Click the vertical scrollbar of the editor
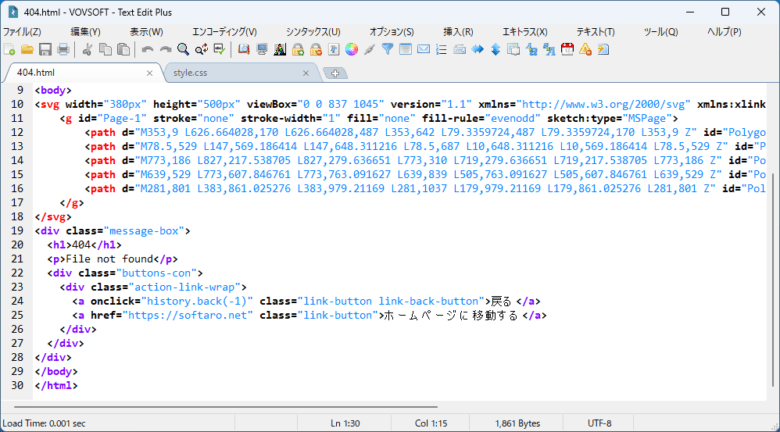Image resolution: width=780 pixels, height=432 pixels. click(x=773, y=280)
